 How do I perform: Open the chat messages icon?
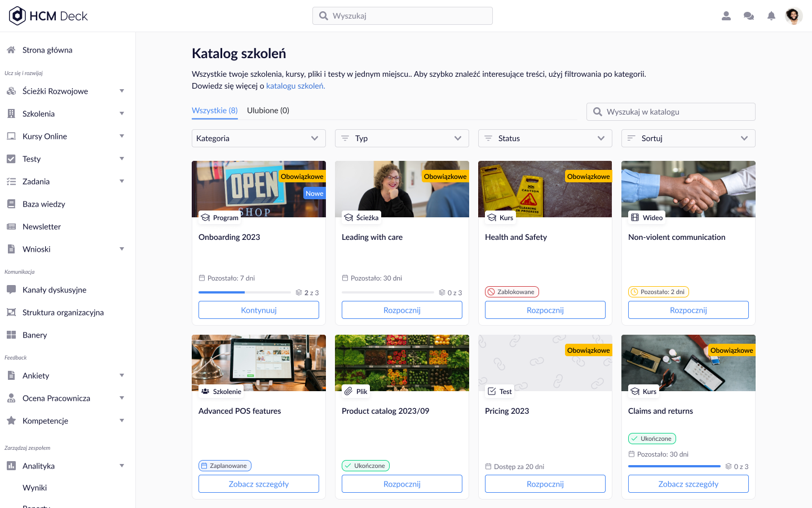(x=749, y=16)
